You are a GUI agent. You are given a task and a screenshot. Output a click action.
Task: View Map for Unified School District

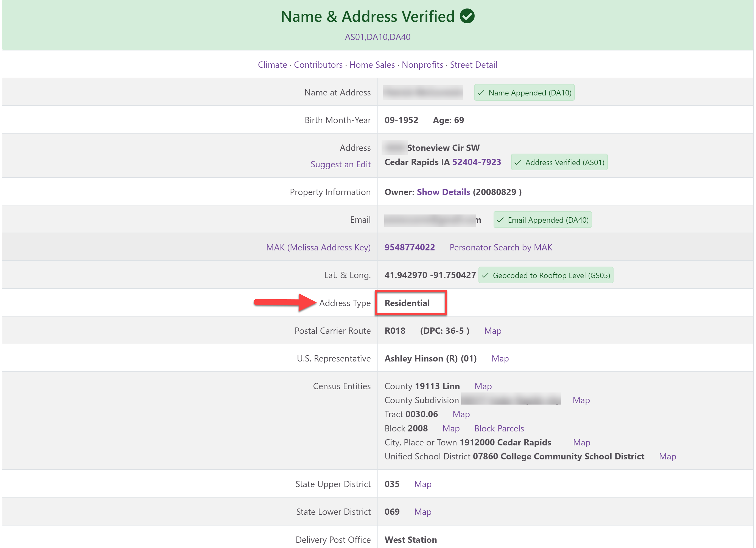(667, 456)
